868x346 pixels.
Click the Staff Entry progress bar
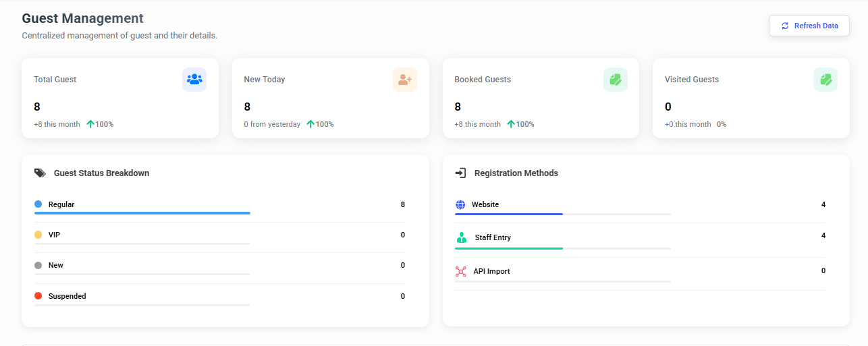[563, 248]
